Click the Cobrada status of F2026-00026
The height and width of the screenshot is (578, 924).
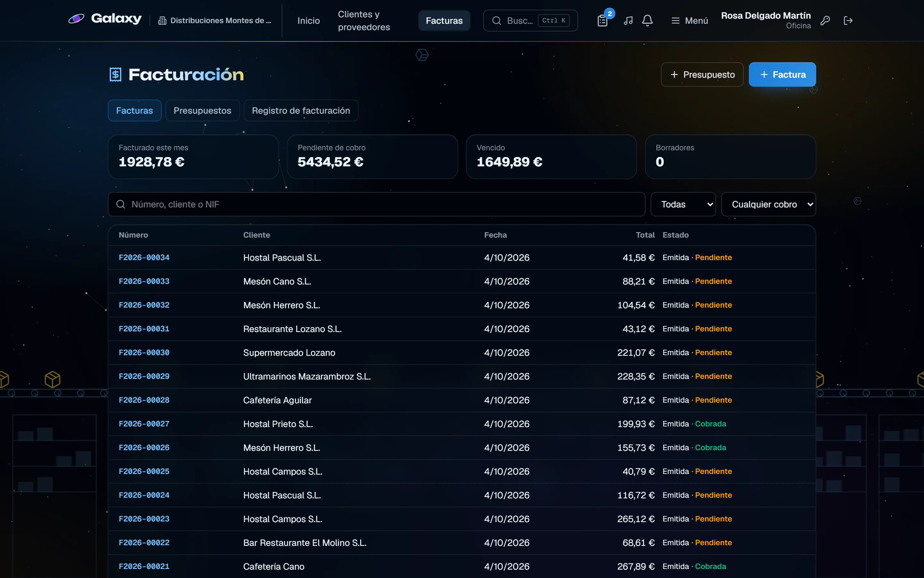click(x=710, y=448)
